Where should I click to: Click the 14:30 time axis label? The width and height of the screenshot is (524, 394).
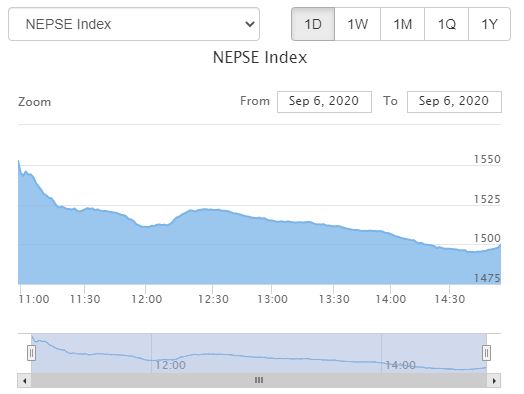click(x=449, y=299)
